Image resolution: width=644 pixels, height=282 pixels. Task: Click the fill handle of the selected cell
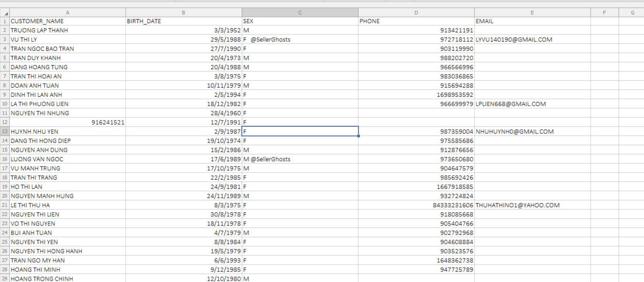point(358,136)
